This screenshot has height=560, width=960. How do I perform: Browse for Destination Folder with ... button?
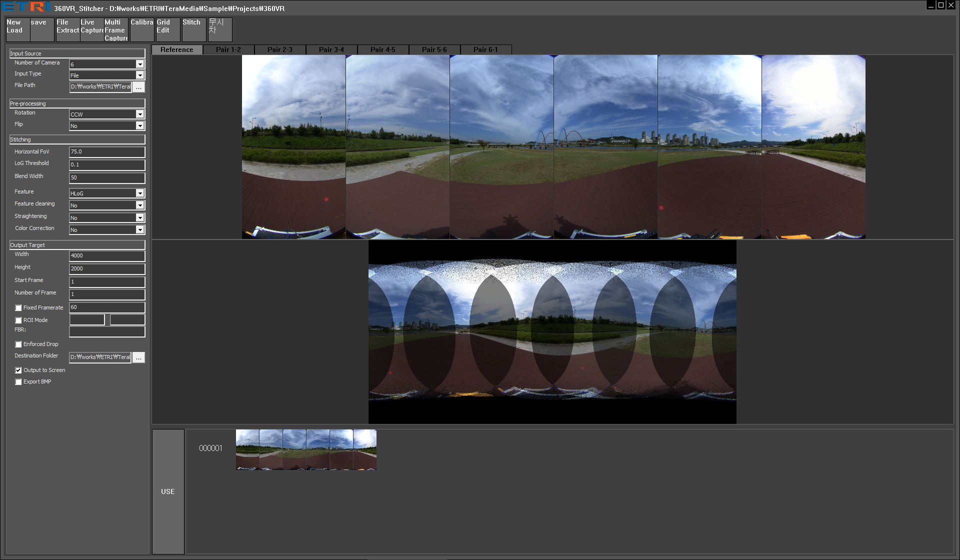(x=139, y=357)
